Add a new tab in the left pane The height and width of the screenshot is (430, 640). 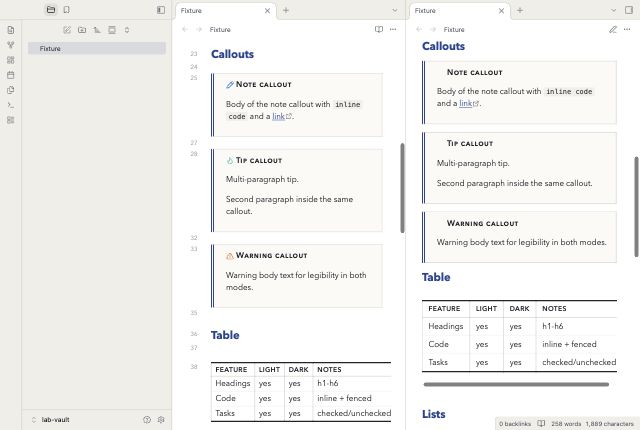coord(286,11)
